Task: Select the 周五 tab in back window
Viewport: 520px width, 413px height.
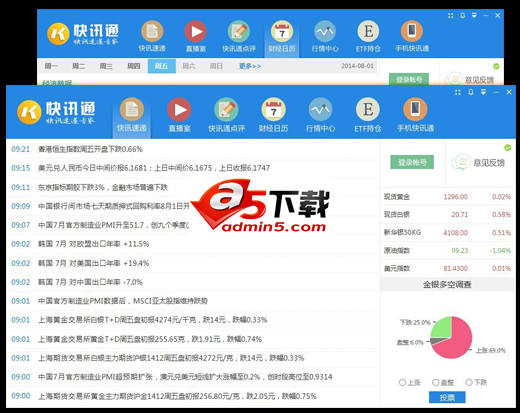Action: click(x=162, y=66)
